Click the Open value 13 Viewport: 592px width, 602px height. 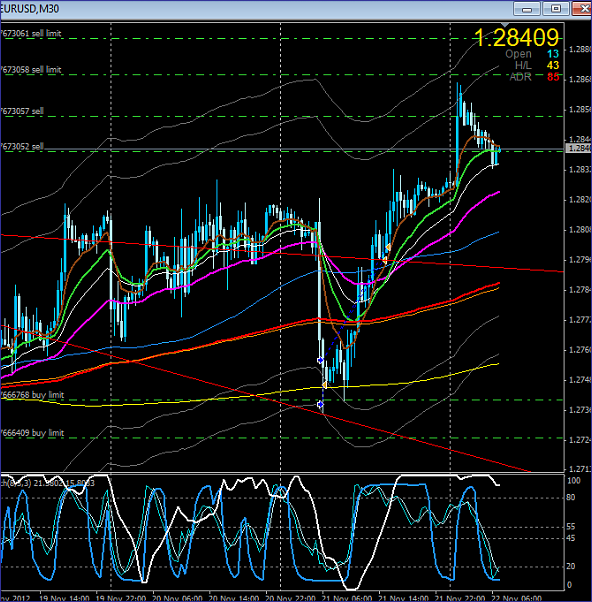[553, 54]
